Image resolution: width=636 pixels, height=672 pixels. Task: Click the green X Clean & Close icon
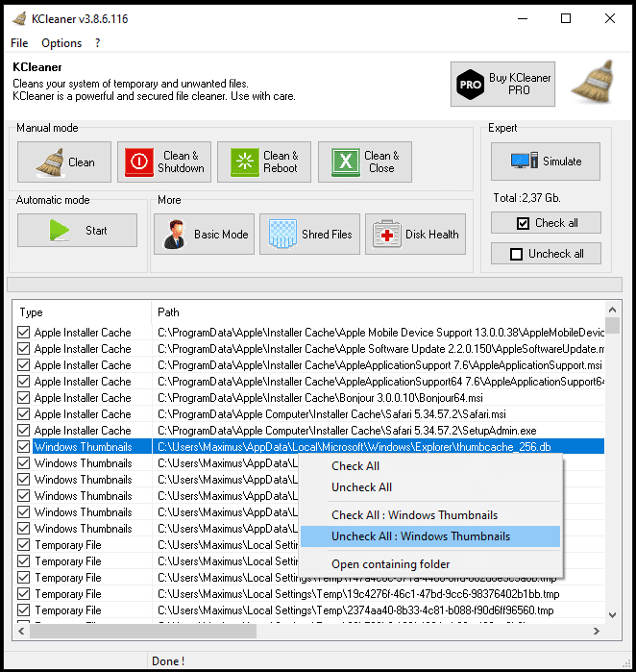(x=345, y=162)
